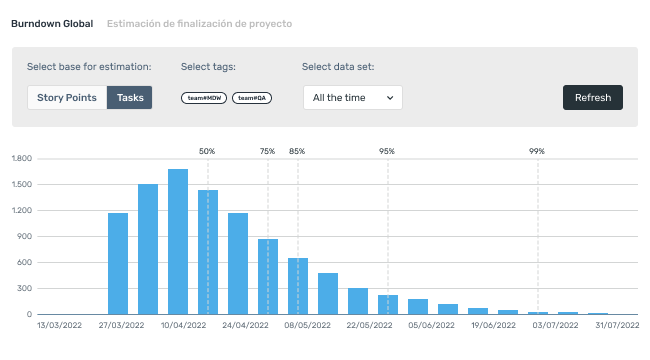The width and height of the screenshot is (650, 360).
Task: Click the 95% completion marker label
Action: (387, 151)
